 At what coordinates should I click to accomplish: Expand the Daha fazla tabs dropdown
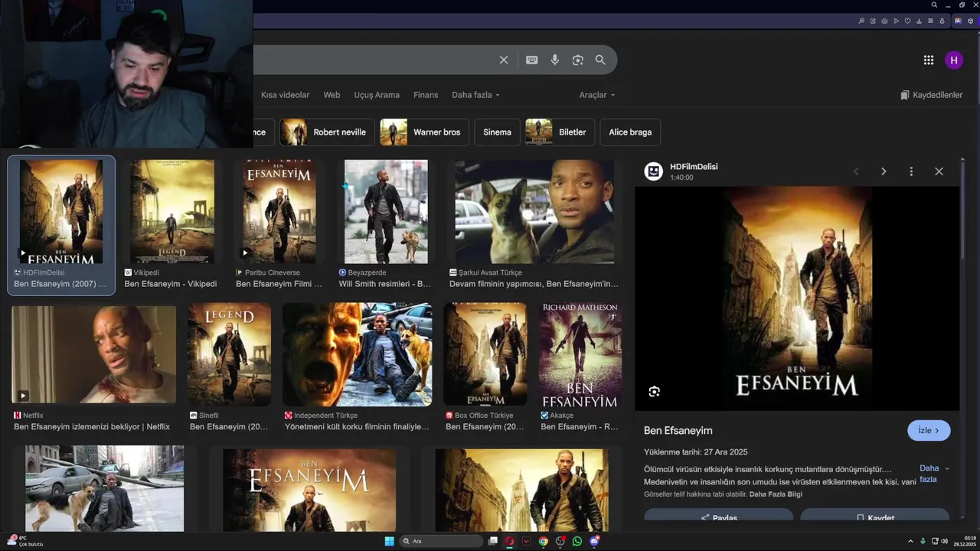tap(475, 95)
